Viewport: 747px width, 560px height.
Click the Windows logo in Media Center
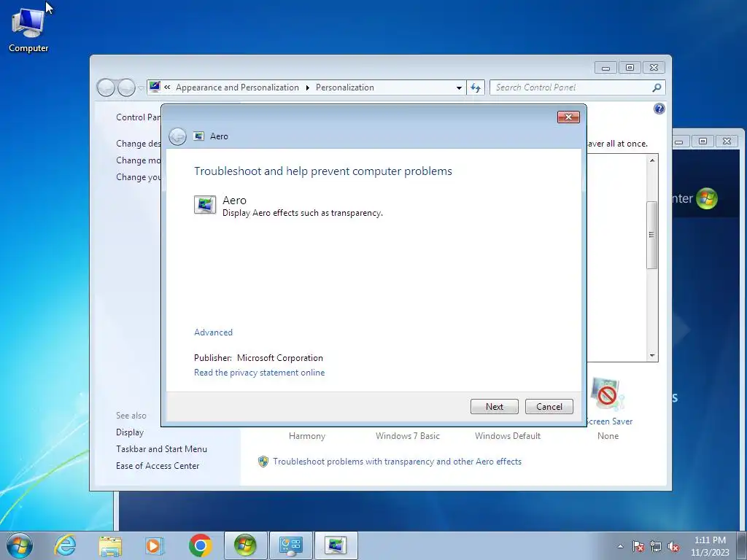pos(706,198)
